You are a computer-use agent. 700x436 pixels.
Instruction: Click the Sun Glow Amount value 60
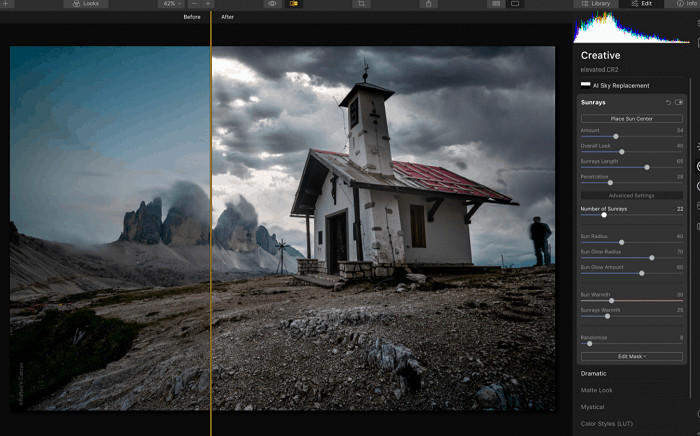click(680, 267)
